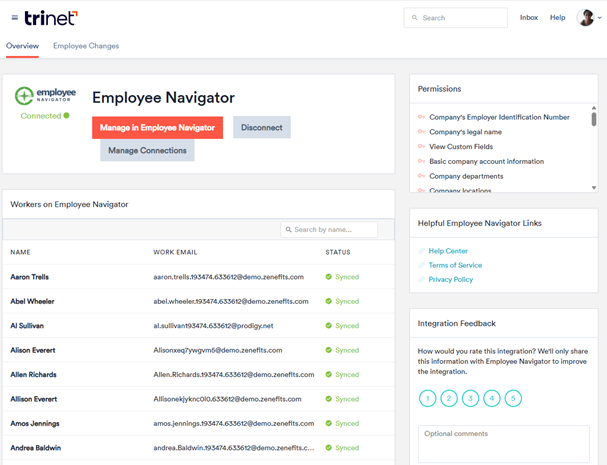Click Permissions scrollbar down arrow
Viewport: 607px width, 465px height.
coord(594,188)
